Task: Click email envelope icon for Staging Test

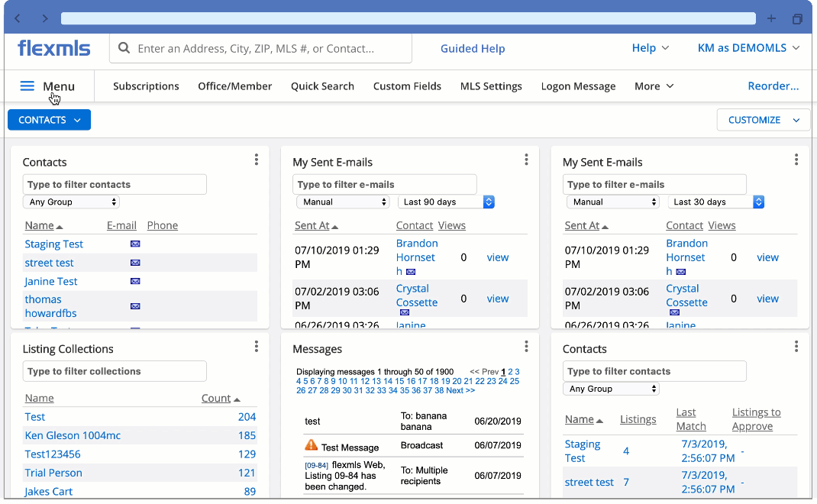Action: [x=135, y=244]
